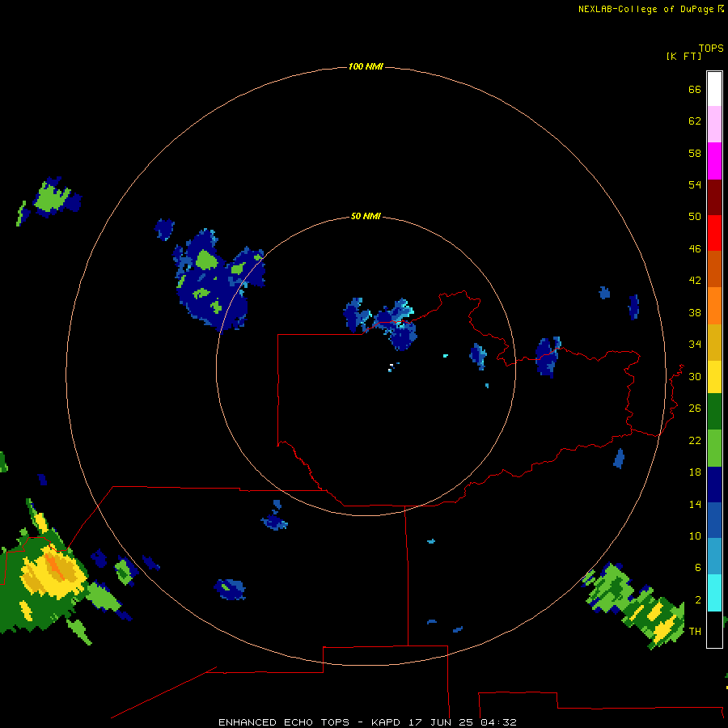Select the light blue 14 kft swatch

pos(714,557)
